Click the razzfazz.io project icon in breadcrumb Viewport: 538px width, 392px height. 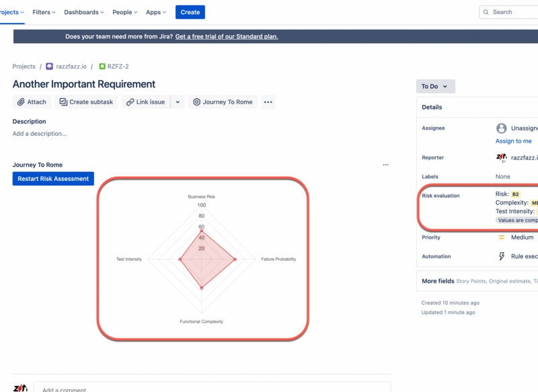(50, 67)
